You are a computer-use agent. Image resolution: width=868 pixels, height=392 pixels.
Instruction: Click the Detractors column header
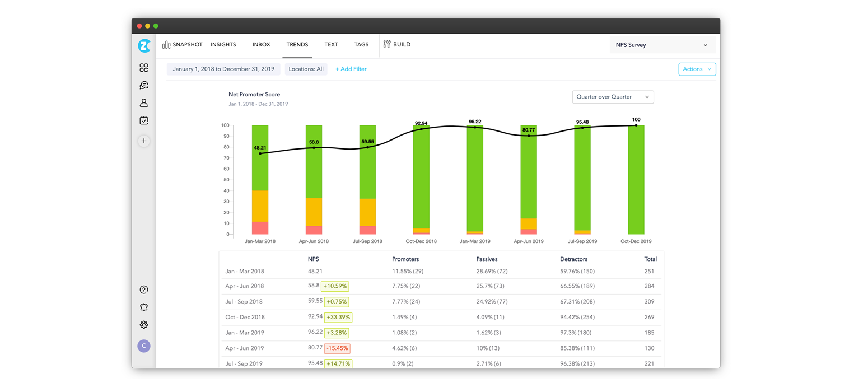[x=574, y=259]
